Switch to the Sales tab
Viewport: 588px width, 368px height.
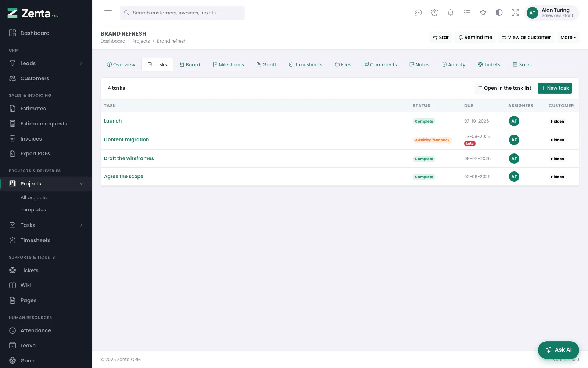tap(522, 65)
